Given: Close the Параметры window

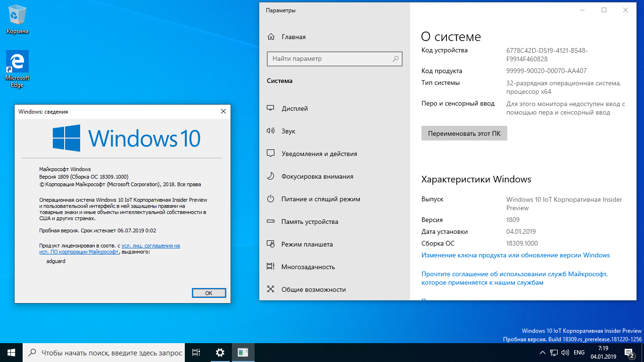Looking at the screenshot, I should pyautogui.click(x=626, y=10).
